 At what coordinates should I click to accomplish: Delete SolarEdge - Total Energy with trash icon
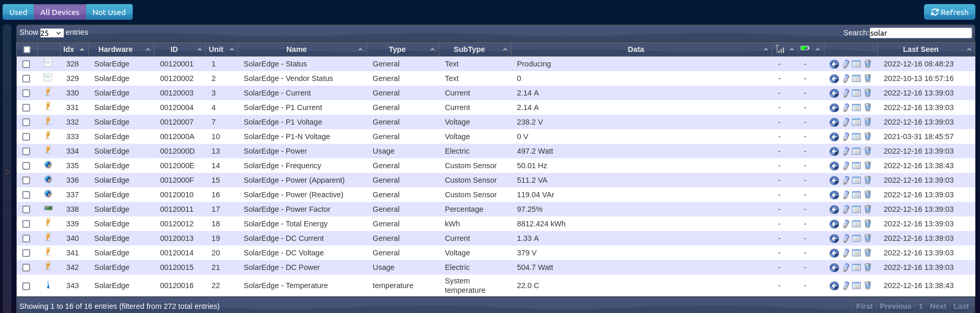click(x=867, y=224)
